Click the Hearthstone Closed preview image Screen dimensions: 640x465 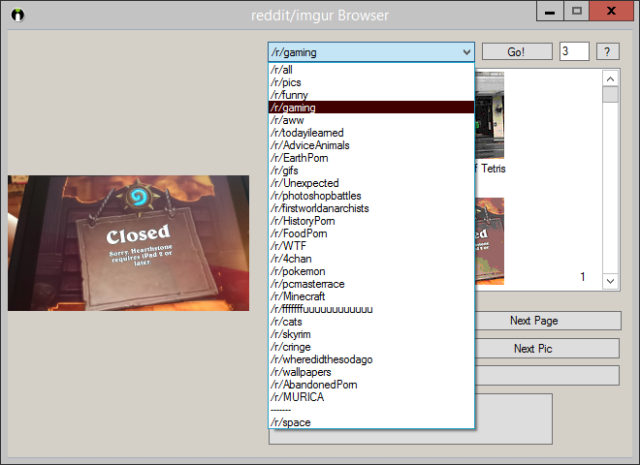tap(128, 243)
